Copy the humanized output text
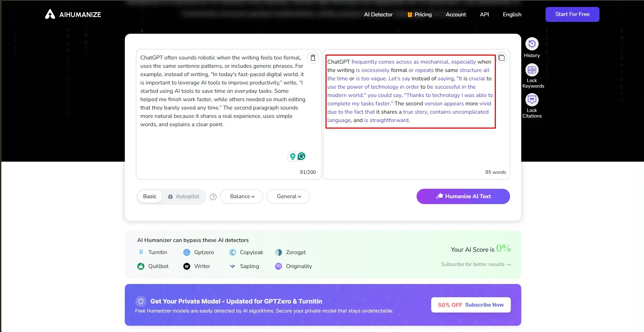This screenshot has width=644, height=332. (x=501, y=58)
